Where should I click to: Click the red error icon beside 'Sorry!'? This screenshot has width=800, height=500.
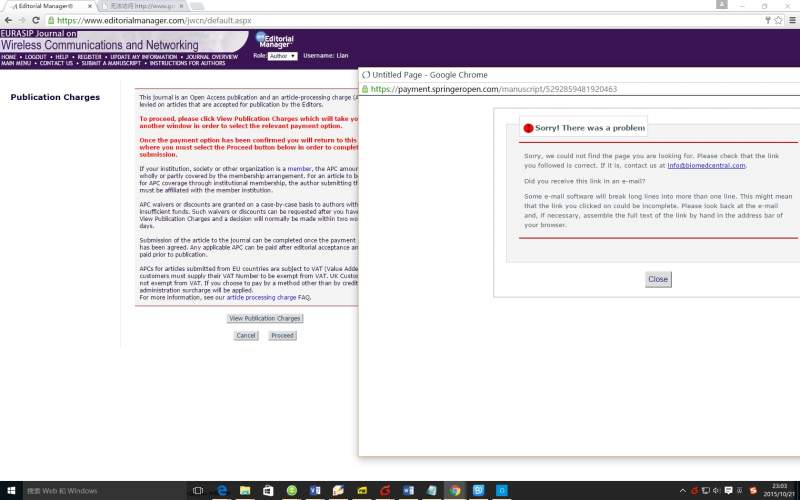[529, 128]
